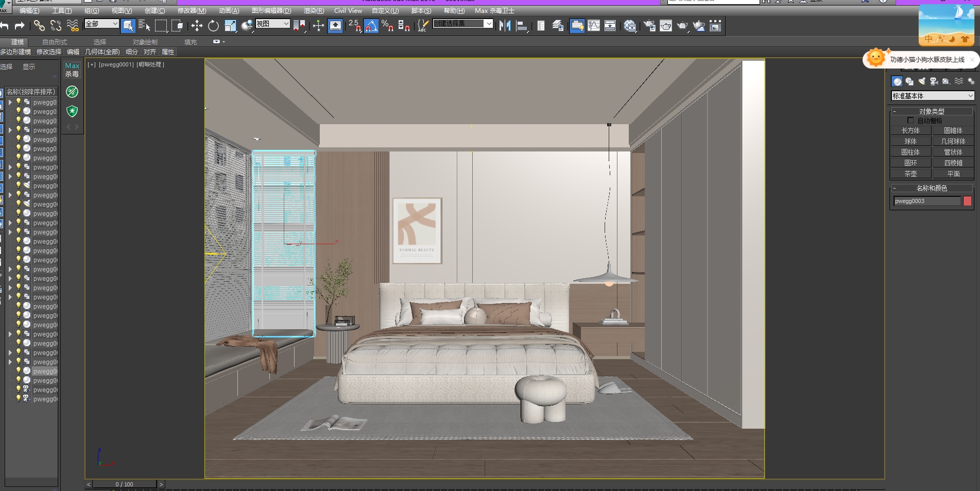Click the 0 / 100 time slider
980x491 pixels.
pos(124,484)
